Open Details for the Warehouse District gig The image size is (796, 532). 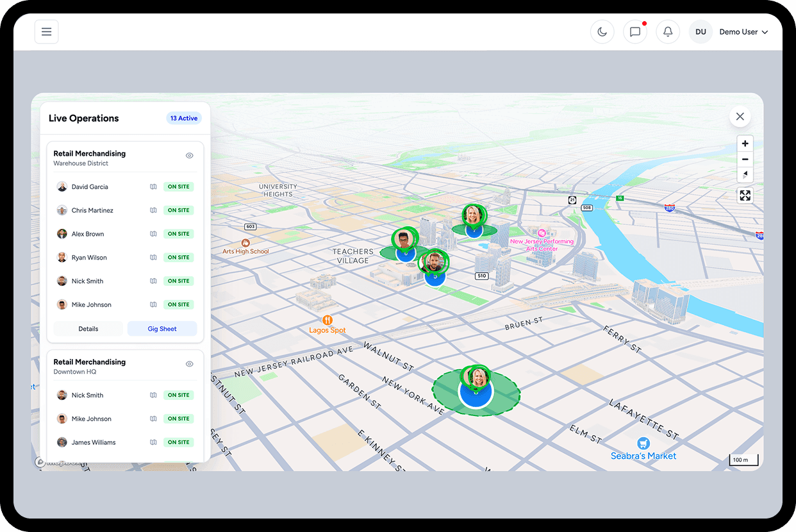click(88, 328)
